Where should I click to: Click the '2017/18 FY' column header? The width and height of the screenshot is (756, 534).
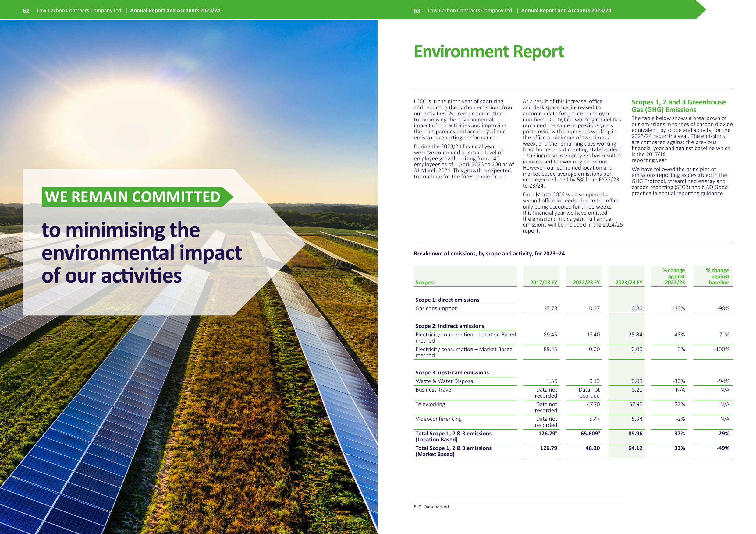click(543, 283)
